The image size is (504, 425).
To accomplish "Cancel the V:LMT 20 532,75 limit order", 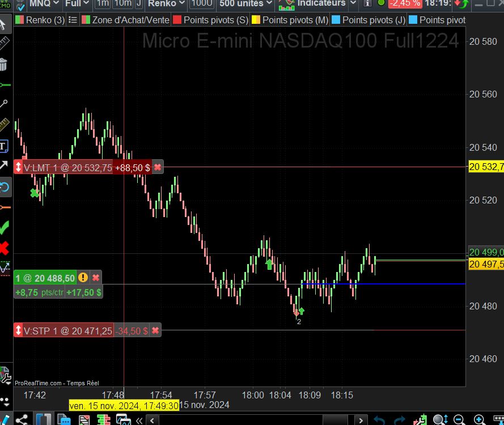I will pyautogui.click(x=158, y=167).
